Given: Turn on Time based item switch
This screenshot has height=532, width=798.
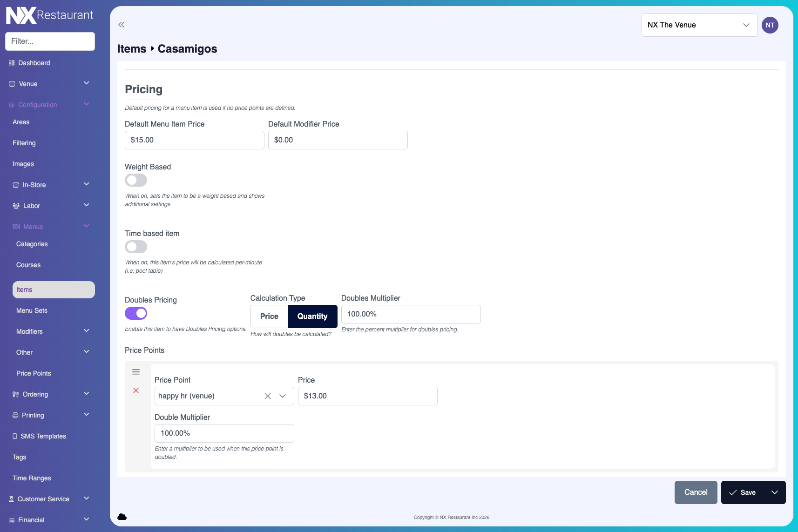Looking at the screenshot, I should 136,247.
